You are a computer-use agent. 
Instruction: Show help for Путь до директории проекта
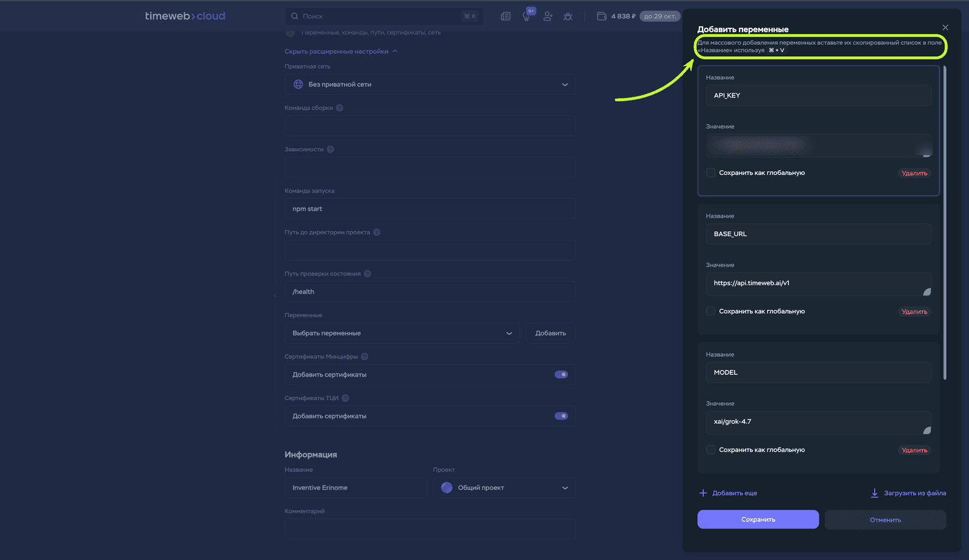(x=377, y=232)
